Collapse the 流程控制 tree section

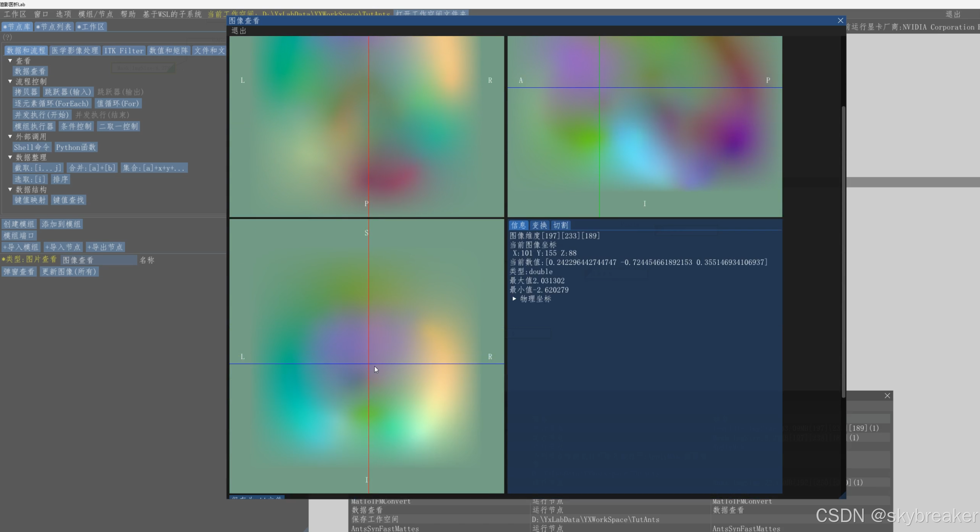click(10, 81)
